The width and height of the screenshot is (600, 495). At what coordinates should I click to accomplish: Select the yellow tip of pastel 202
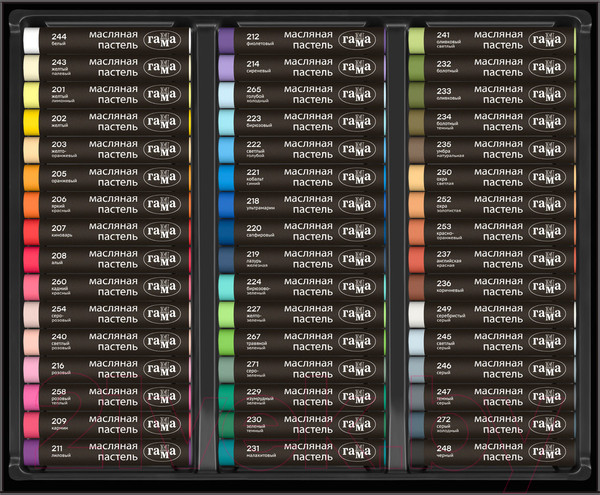click(30, 122)
